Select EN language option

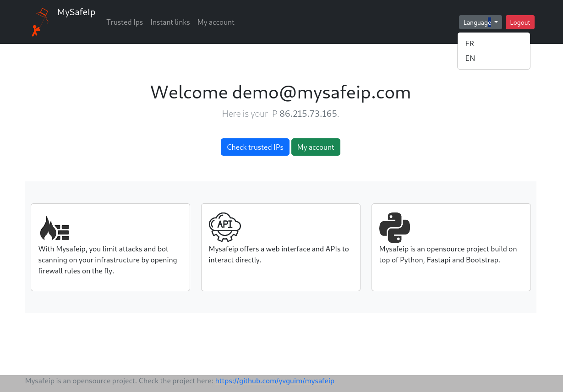(494, 58)
